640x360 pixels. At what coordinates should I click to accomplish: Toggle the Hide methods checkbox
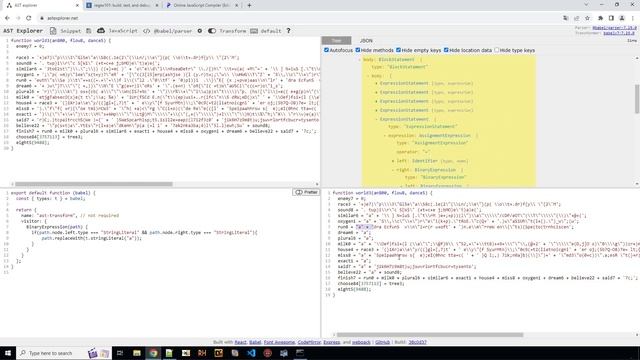[358, 50]
